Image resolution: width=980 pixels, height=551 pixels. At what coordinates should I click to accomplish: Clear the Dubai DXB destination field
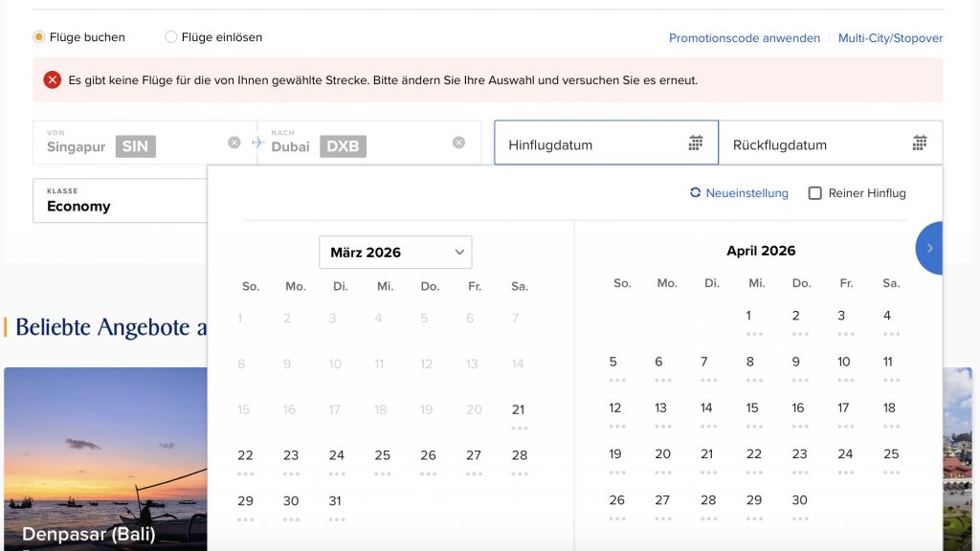(458, 143)
